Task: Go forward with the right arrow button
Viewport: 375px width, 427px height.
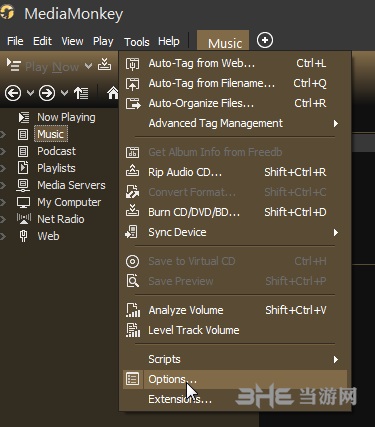Action: point(47,93)
